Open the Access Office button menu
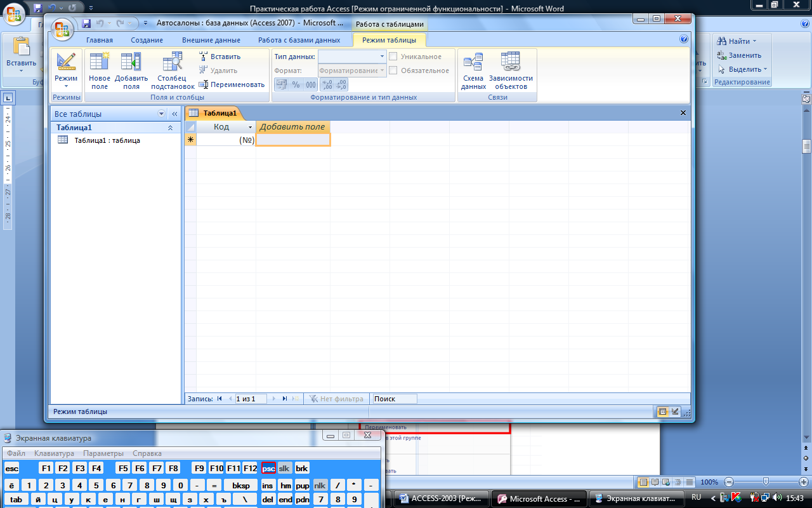 [x=62, y=29]
